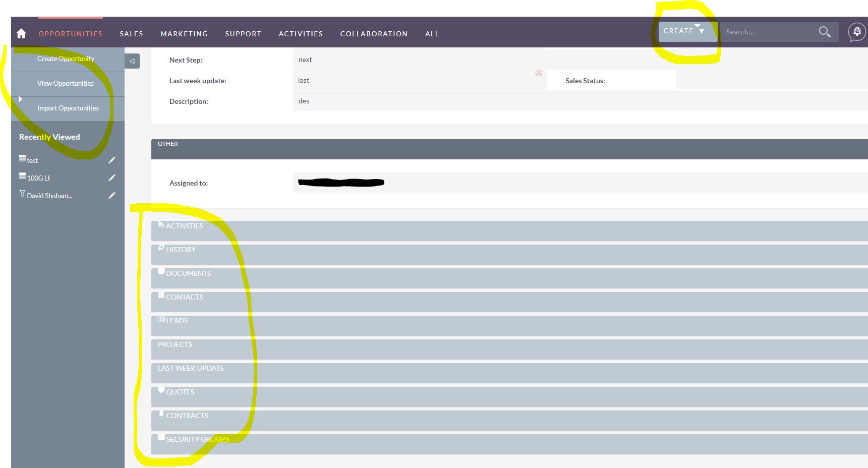Expand the PROJECTS subpanel
868x468 pixels.
pos(509,349)
